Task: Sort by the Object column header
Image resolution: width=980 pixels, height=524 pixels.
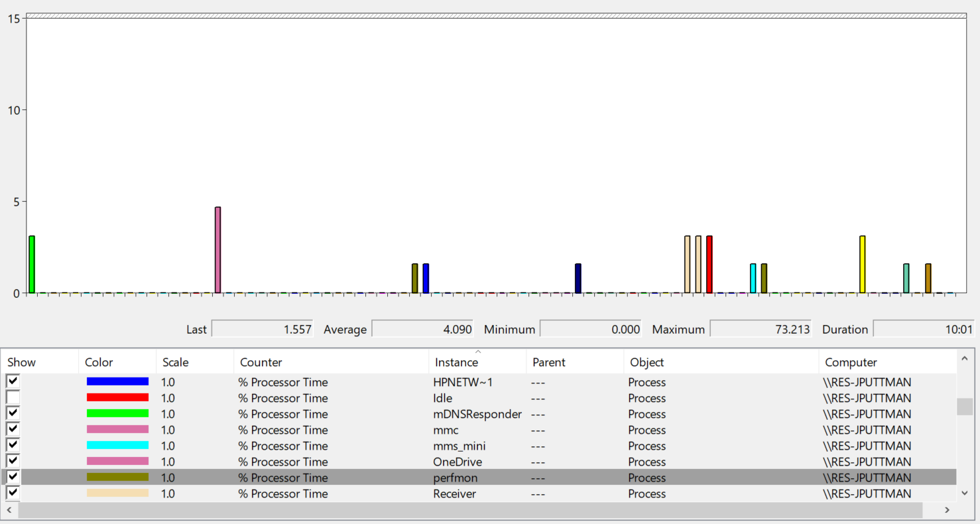Action: tap(646, 362)
